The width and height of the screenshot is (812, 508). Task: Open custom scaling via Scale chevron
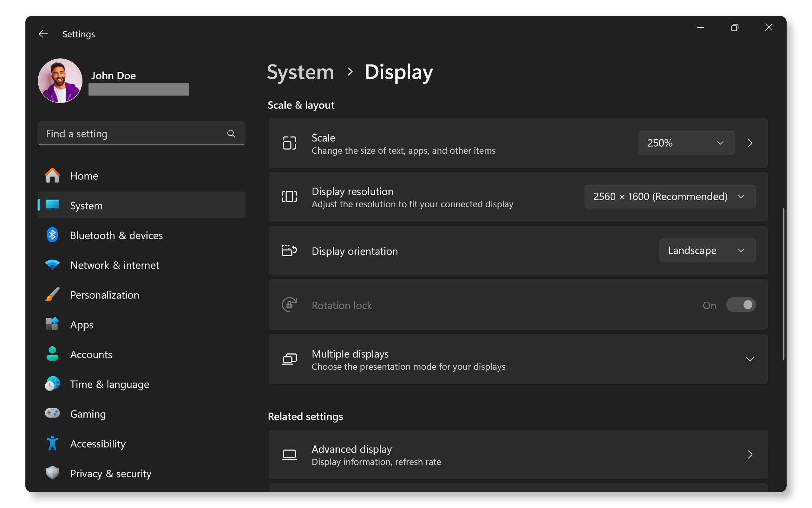click(750, 143)
